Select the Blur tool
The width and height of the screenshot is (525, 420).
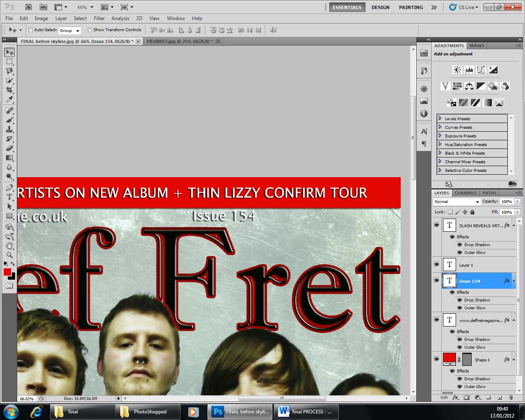(9, 167)
